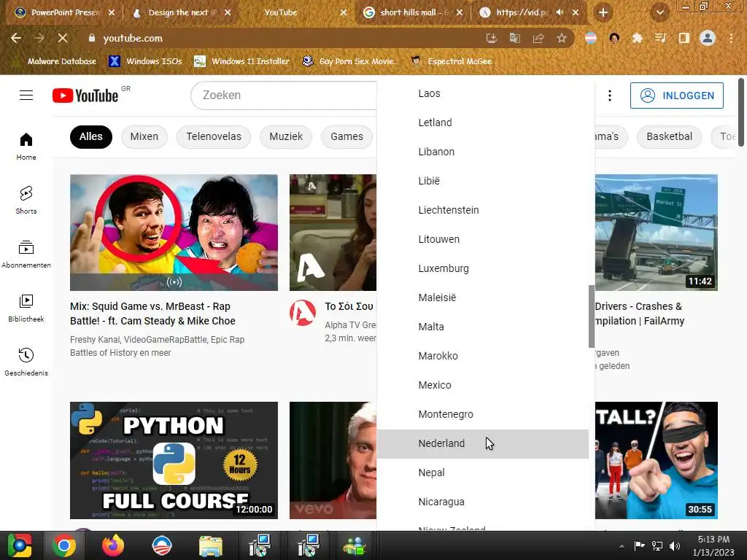Switch to the Design the next tab
747x560 pixels.
(x=181, y=12)
